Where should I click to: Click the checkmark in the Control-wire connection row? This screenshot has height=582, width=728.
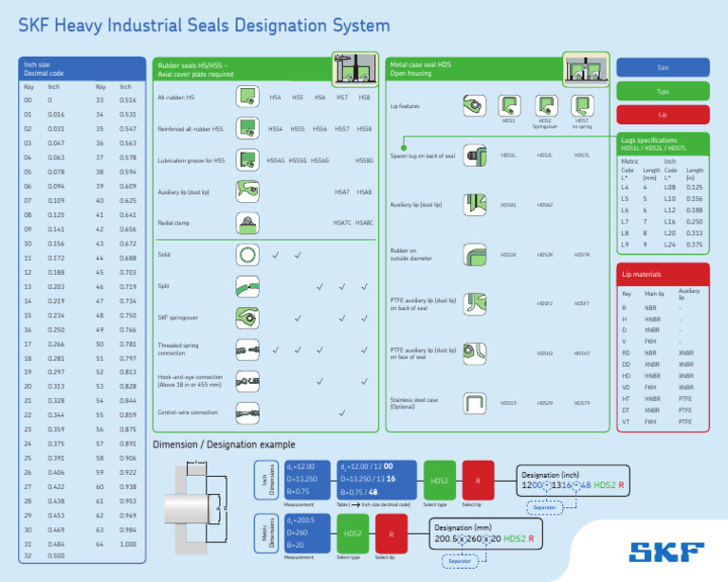coord(341,413)
